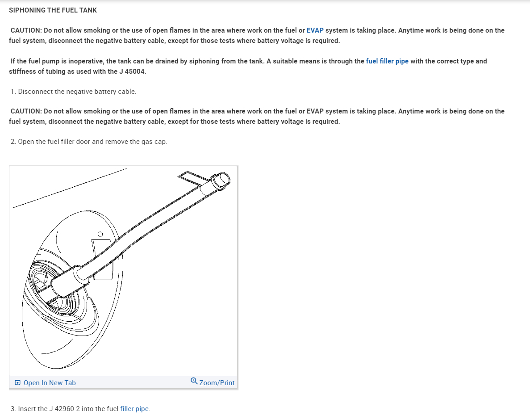Click the first CAUTION paragraph's bold label
This screenshot has width=530, height=420.
[x=26, y=30]
